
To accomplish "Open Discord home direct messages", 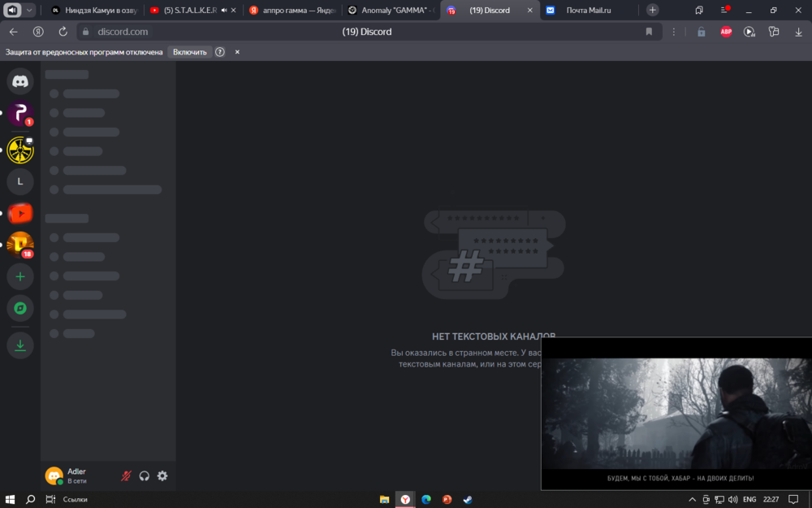I will [x=20, y=81].
